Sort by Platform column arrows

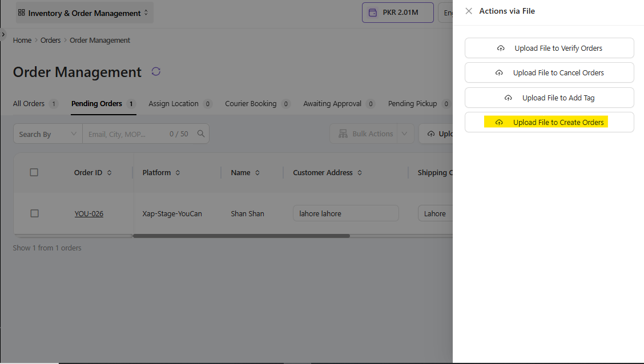(178, 173)
